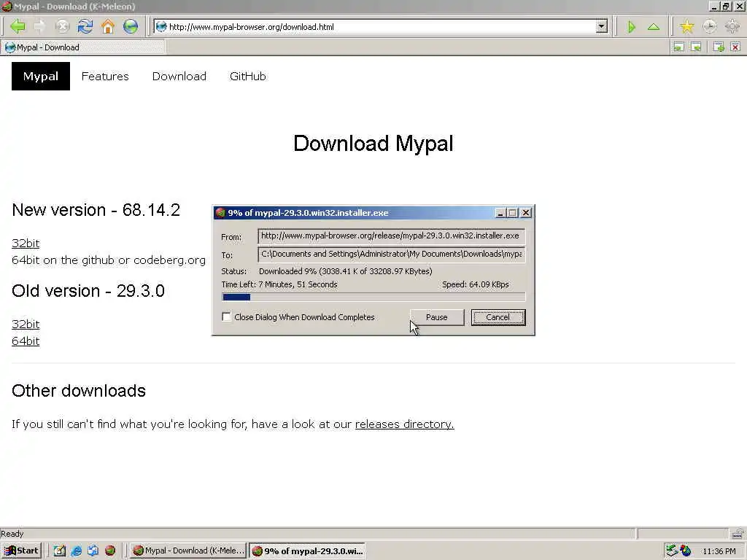The image size is (747, 560).
Task: Expand the URL bar history dropdown
Action: point(602,27)
